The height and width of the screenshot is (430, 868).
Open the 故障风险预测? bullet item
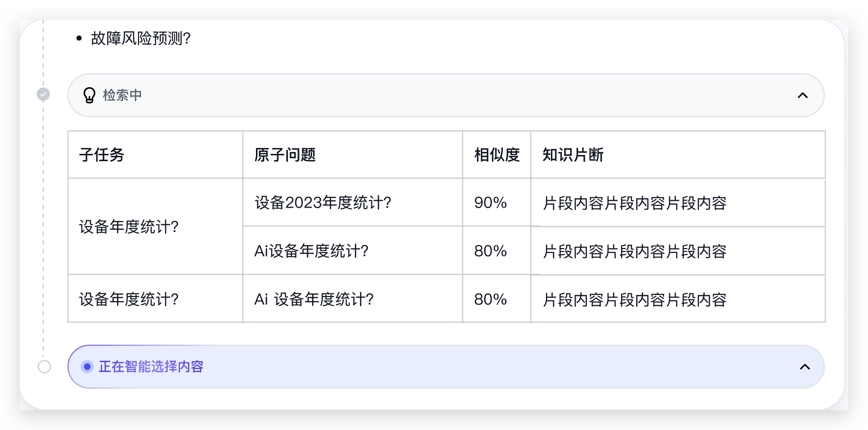(141, 38)
